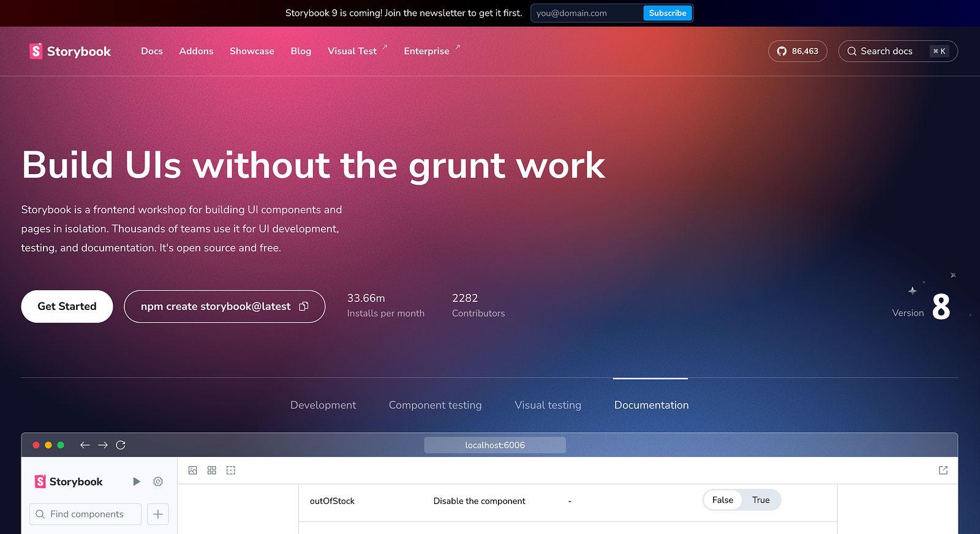Click the image background toolbar icon

[193, 470]
